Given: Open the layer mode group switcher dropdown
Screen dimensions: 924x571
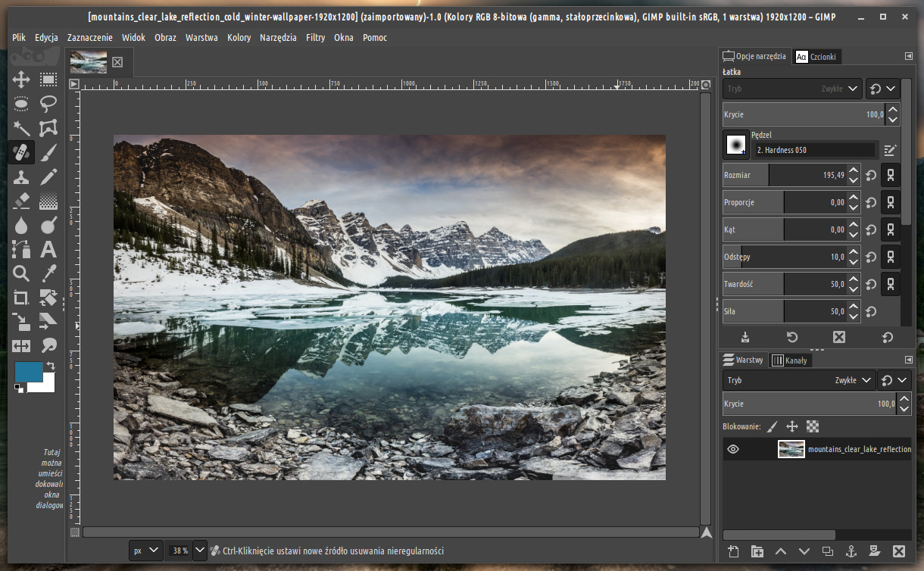Looking at the screenshot, I should tap(895, 380).
